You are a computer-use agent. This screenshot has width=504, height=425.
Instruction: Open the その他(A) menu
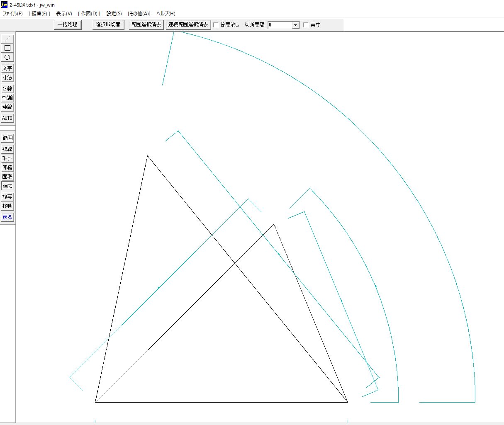[139, 14]
